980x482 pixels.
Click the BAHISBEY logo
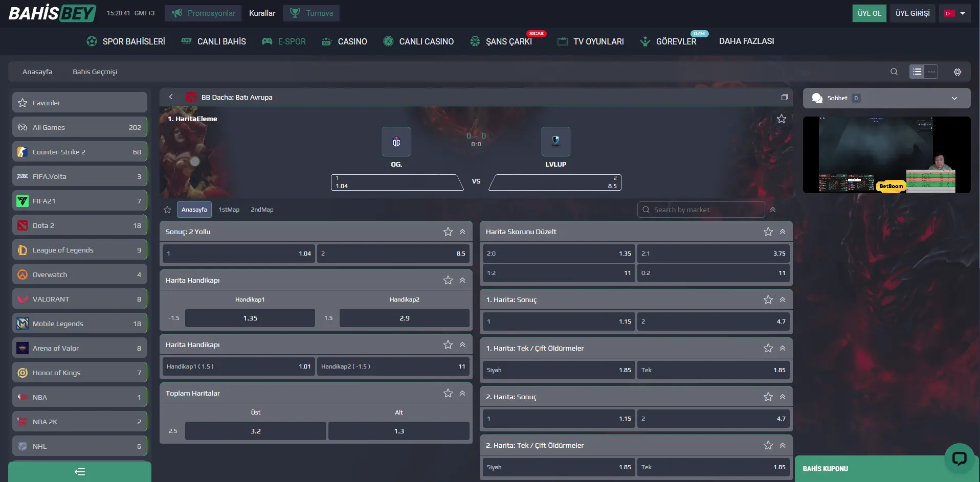pyautogui.click(x=52, y=13)
